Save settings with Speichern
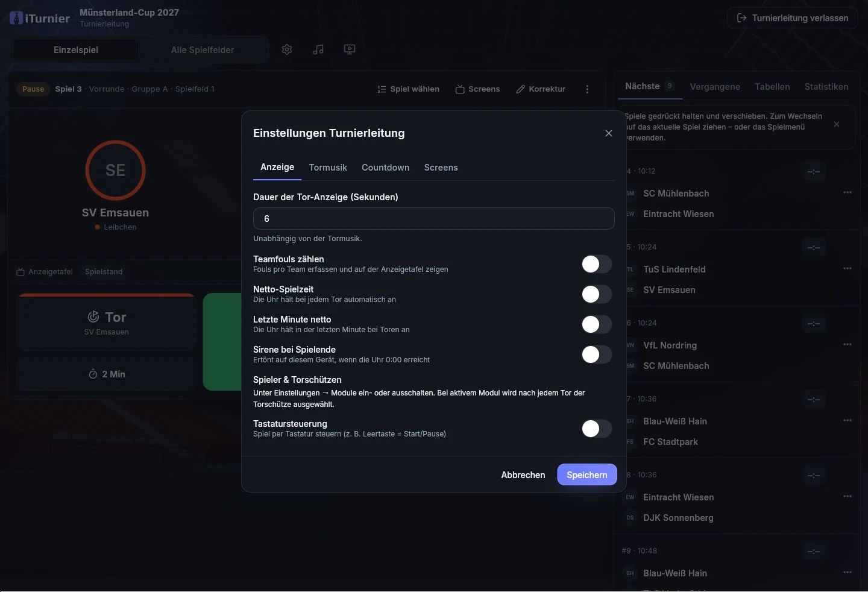 pyautogui.click(x=587, y=475)
